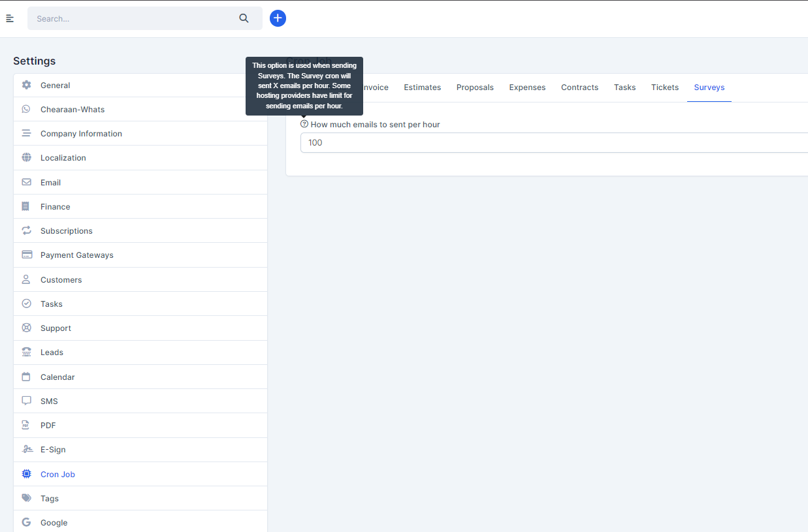Open General settings via gear icon
The width and height of the screenshot is (808, 532).
26,85
